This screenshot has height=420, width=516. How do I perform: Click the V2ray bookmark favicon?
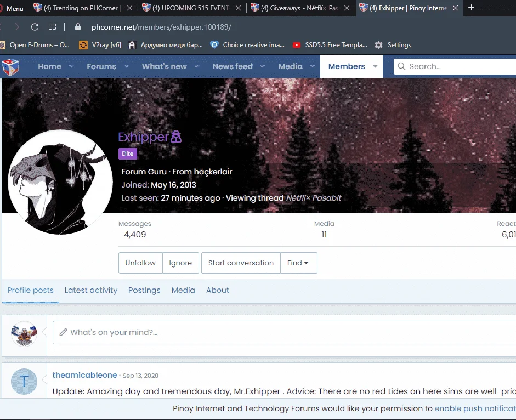(x=83, y=45)
